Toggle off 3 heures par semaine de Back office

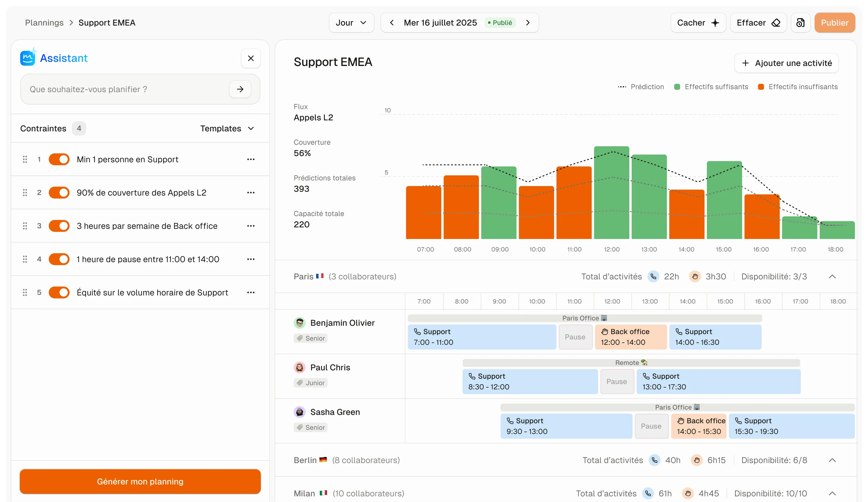point(59,226)
